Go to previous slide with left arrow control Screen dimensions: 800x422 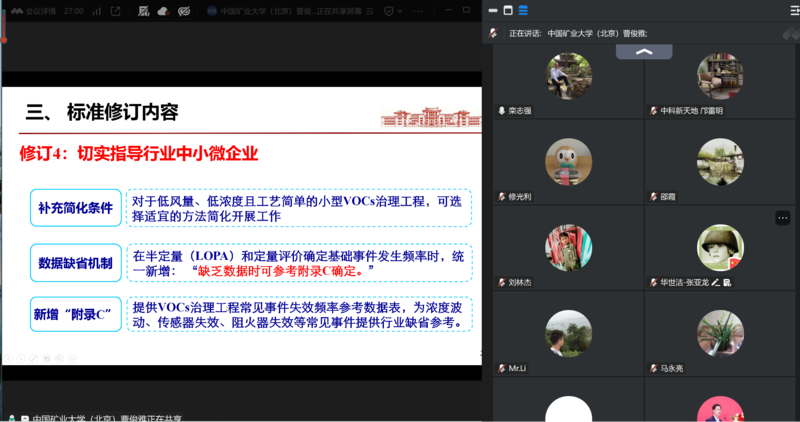[x=8, y=359]
